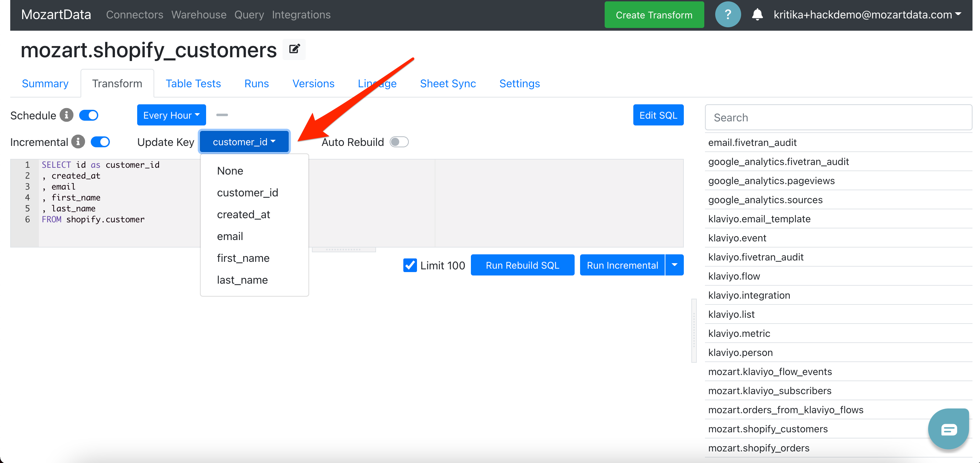980x463 pixels.
Task: Click the Edit SQL button
Action: click(x=658, y=115)
